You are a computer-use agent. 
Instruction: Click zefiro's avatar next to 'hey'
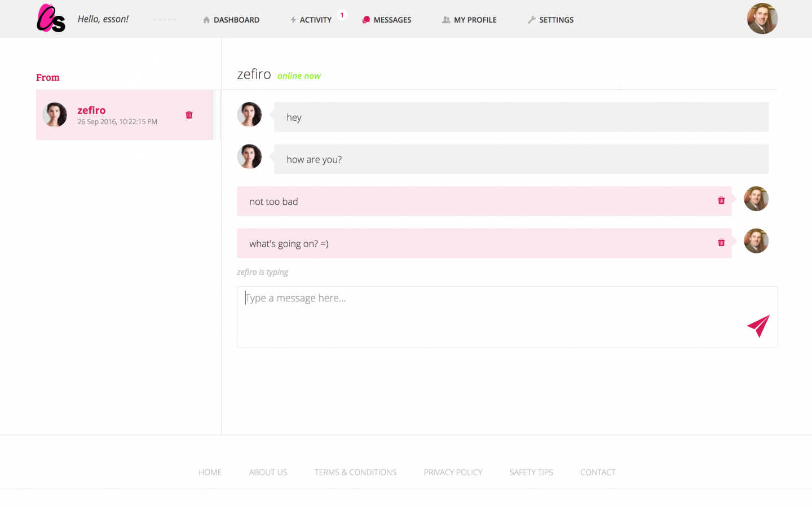tap(249, 115)
